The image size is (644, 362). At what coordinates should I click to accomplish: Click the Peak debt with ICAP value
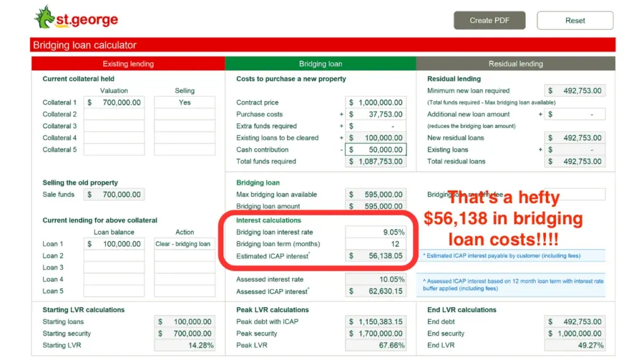(x=376, y=322)
